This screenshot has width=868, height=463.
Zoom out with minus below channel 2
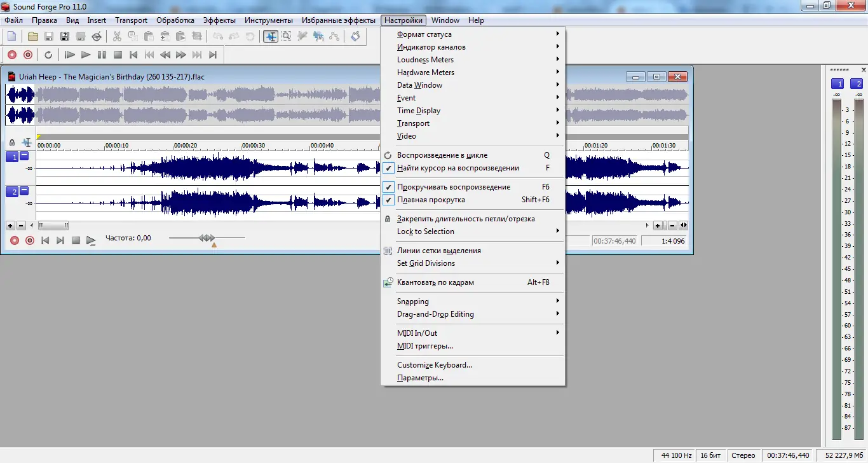(21, 225)
